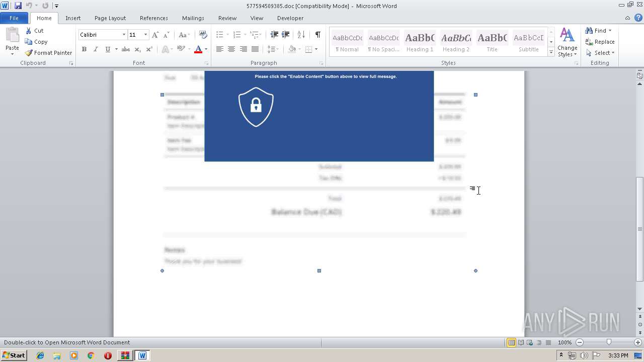Open the font size dropdown
This screenshot has height=362, width=644.
click(146, 35)
